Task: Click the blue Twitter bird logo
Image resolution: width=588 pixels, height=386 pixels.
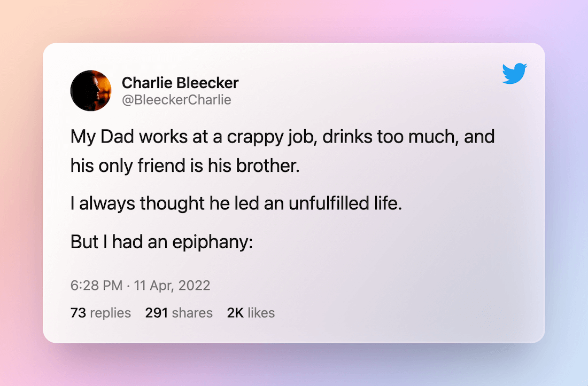Action: click(x=514, y=74)
